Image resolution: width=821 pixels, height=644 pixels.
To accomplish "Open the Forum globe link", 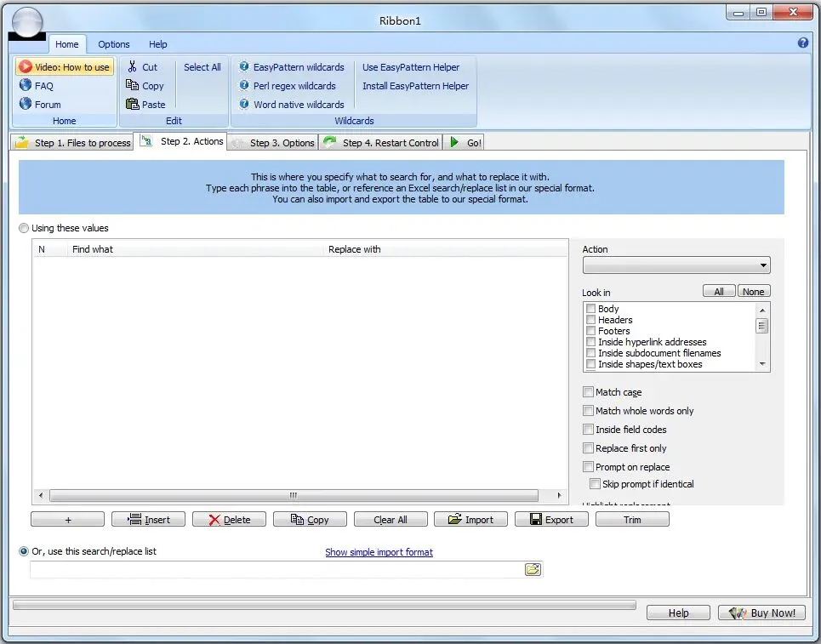I will click(40, 104).
